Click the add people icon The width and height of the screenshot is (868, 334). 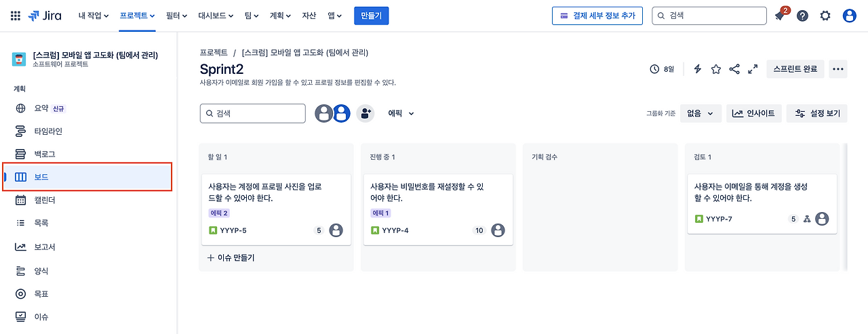[x=366, y=113]
